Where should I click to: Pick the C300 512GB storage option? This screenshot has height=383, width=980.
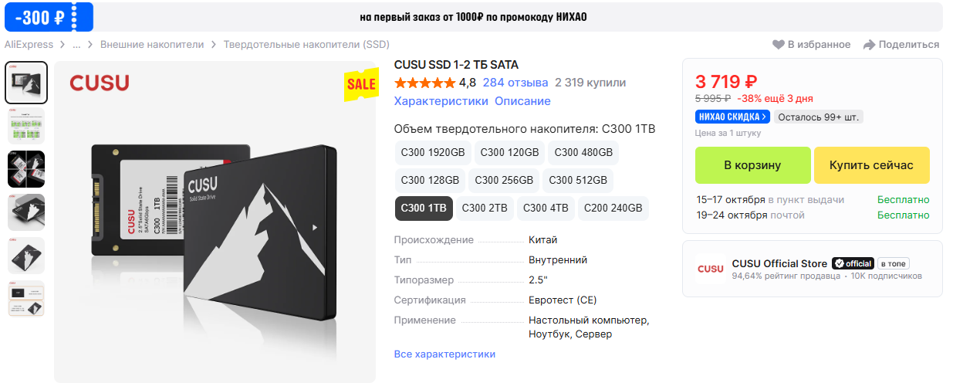pyautogui.click(x=578, y=180)
